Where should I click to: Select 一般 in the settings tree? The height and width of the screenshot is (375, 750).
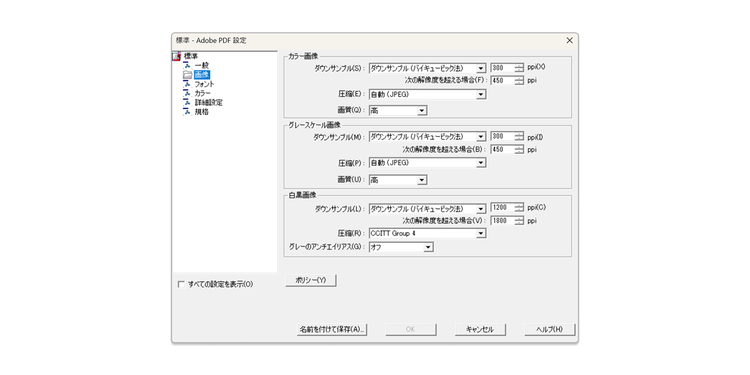201,65
